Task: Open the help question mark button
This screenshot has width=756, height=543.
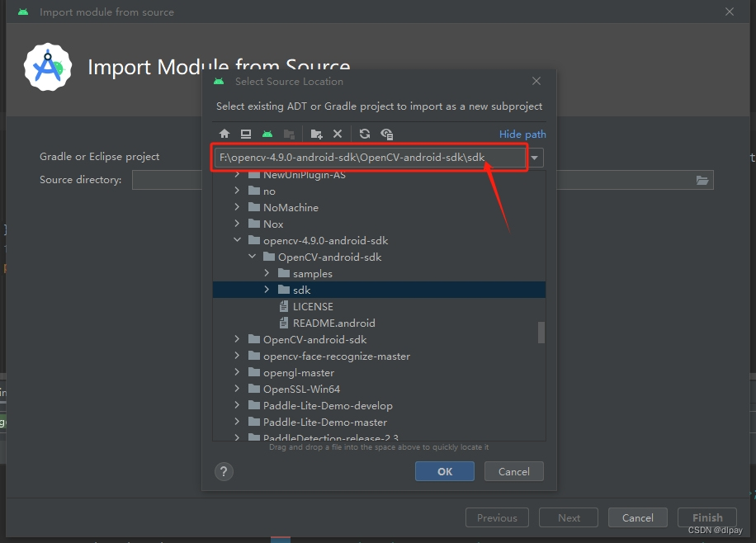Action: 224,471
